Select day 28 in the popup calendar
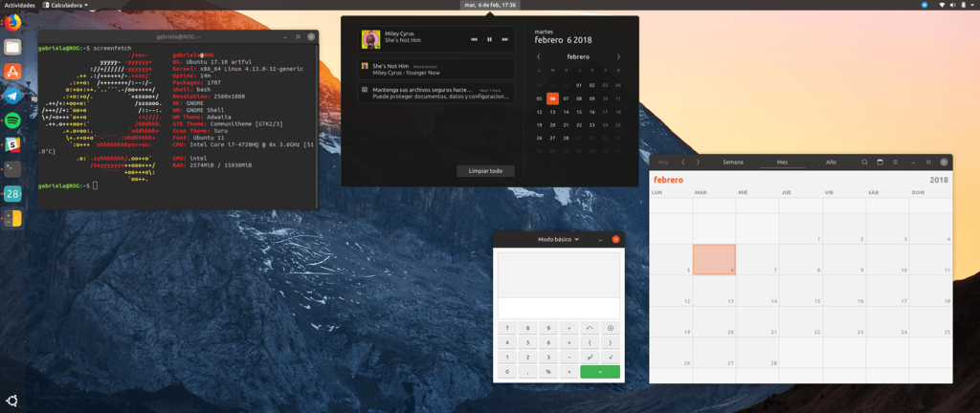980x413 pixels. coord(566,138)
